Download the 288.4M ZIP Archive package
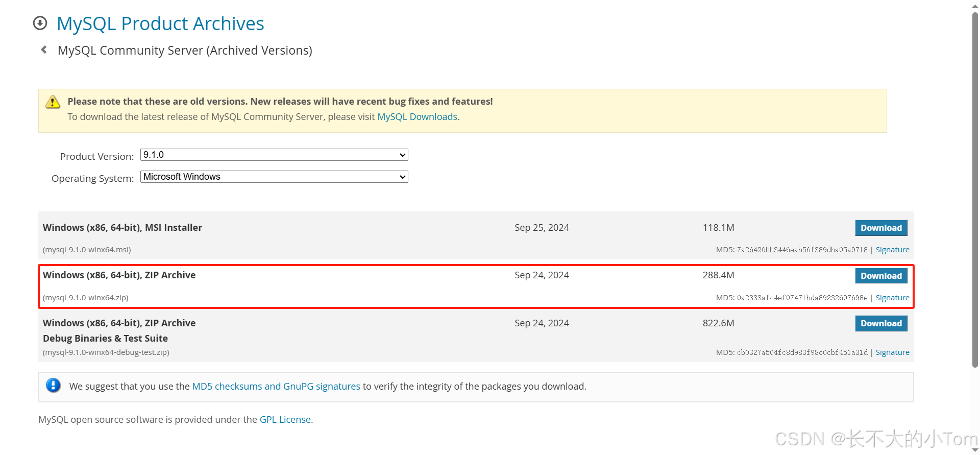Viewport: 980px width, 455px height. 881,276
